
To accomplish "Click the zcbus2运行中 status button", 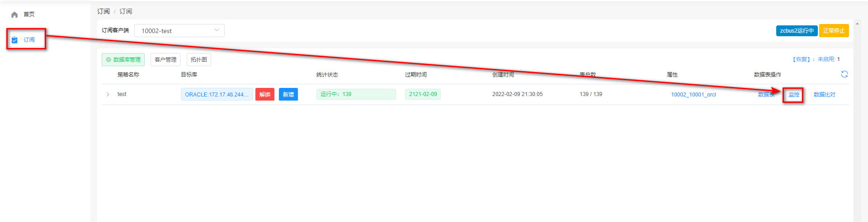I will (797, 31).
